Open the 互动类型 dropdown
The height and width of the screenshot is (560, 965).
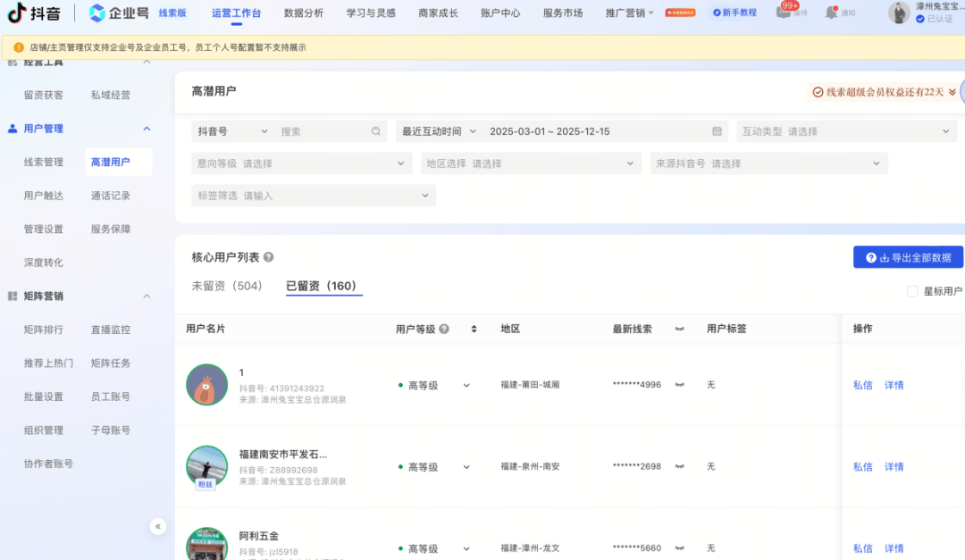click(846, 131)
